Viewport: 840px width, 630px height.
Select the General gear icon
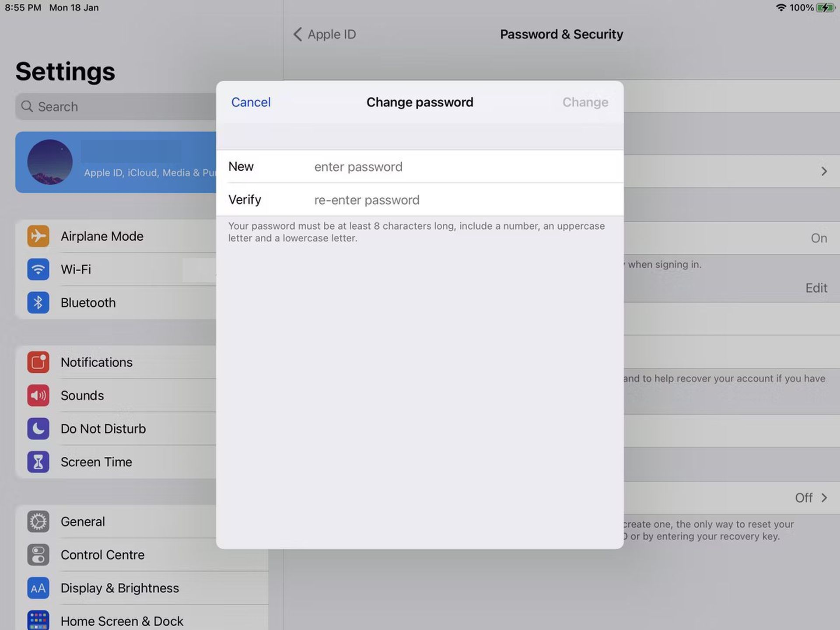point(38,521)
